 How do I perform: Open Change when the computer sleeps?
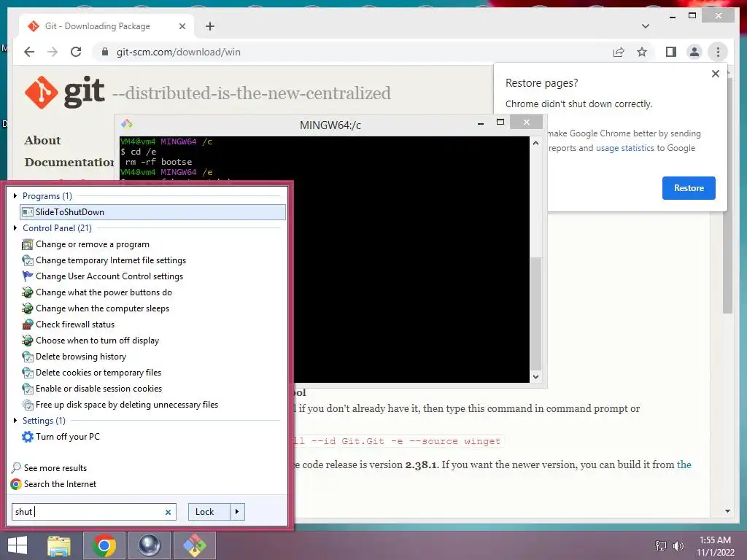102,308
